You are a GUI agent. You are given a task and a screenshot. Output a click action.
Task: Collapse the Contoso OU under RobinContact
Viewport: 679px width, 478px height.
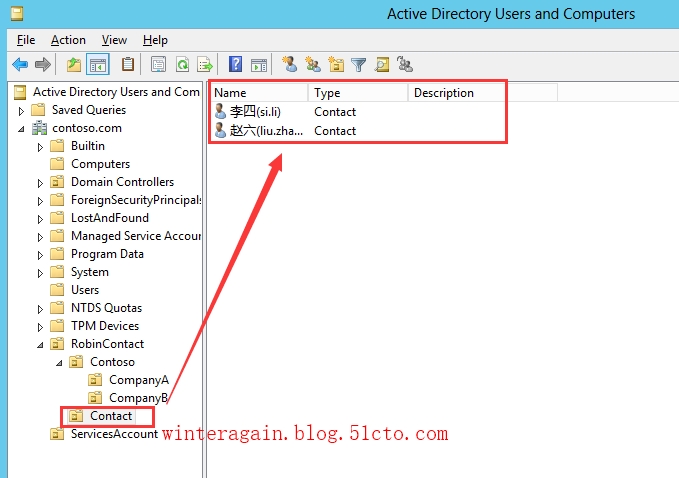59,363
